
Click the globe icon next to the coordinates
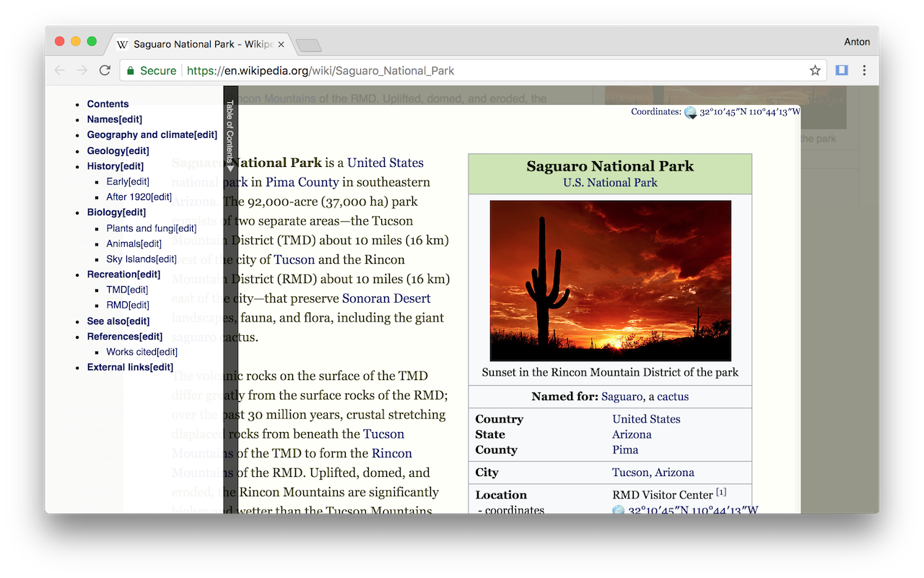[x=691, y=112]
